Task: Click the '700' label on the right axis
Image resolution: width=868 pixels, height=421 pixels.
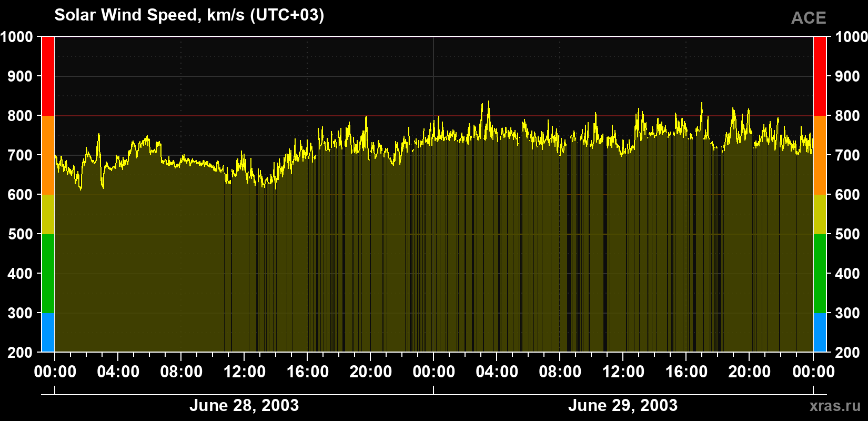Action: [x=847, y=155]
